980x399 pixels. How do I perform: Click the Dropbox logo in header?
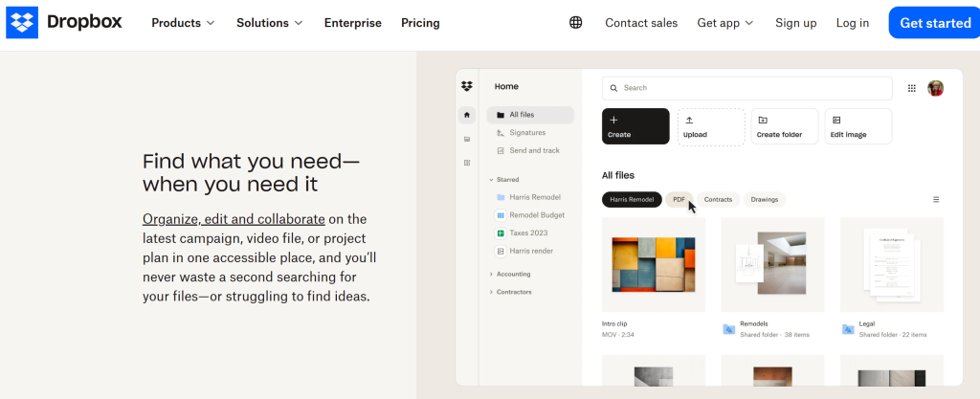click(x=64, y=23)
